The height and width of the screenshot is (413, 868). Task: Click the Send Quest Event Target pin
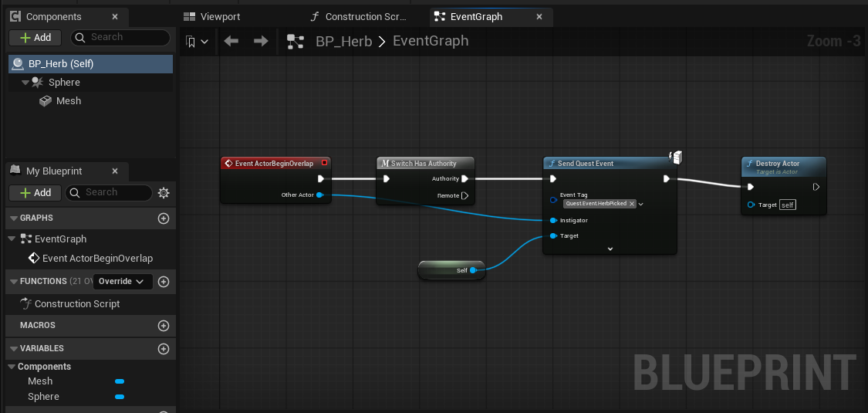click(553, 236)
